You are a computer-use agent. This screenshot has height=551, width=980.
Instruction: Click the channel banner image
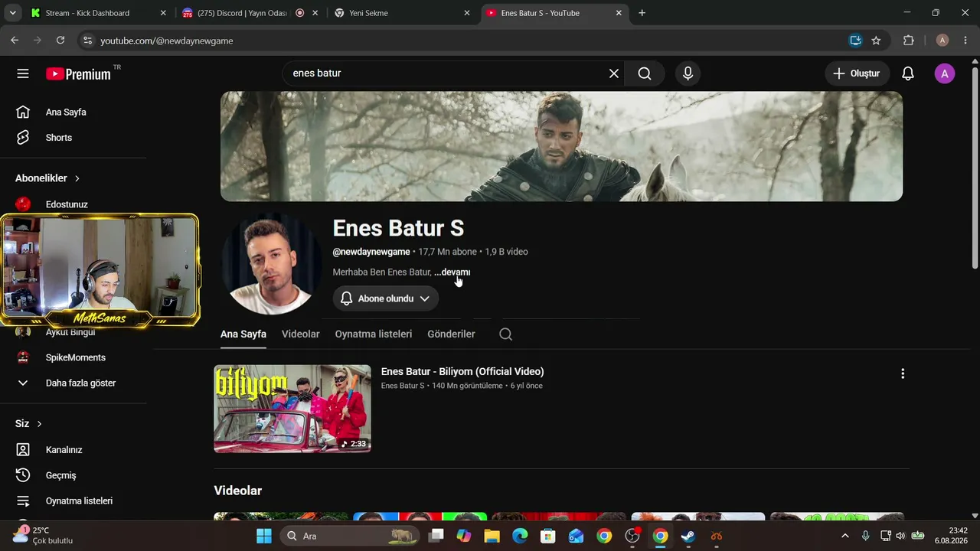tap(561, 146)
